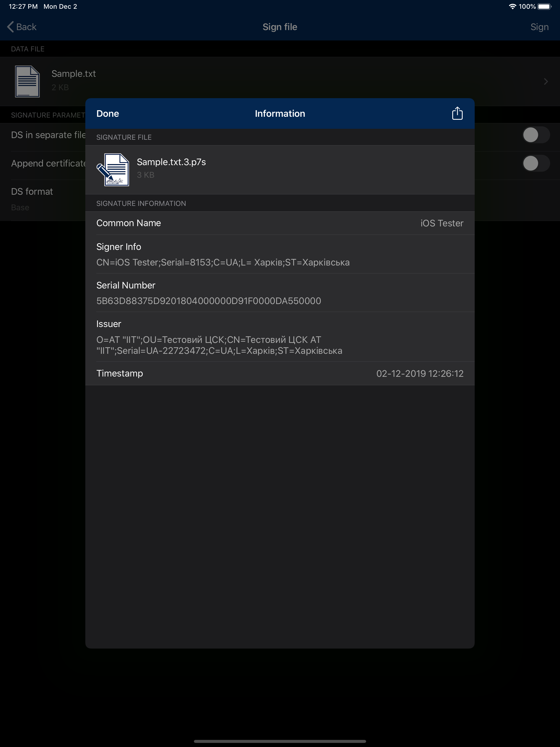Tap the 12:27 PM clock in status bar
The height and width of the screenshot is (747, 560).
23,6
